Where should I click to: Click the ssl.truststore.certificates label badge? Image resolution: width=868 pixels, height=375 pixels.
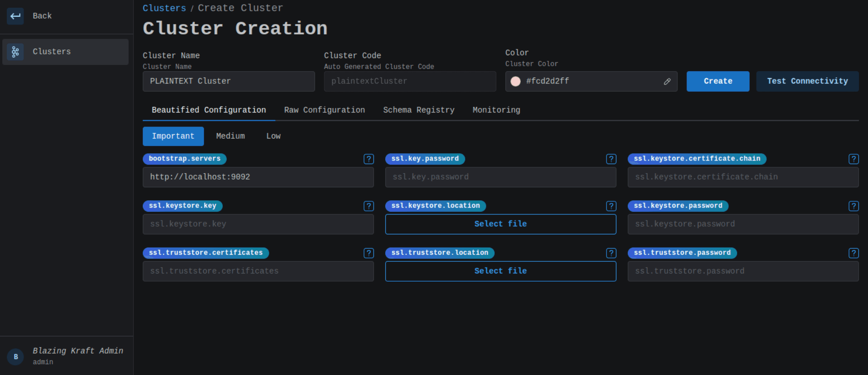point(206,253)
